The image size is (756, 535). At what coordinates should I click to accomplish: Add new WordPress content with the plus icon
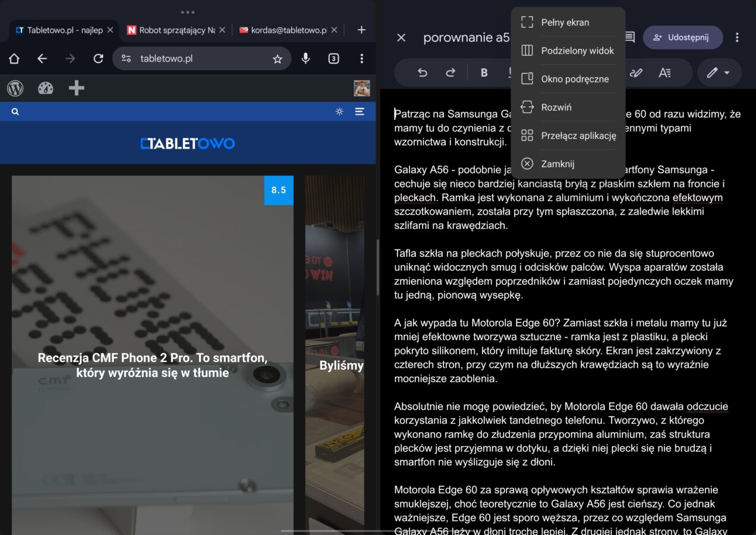point(77,88)
